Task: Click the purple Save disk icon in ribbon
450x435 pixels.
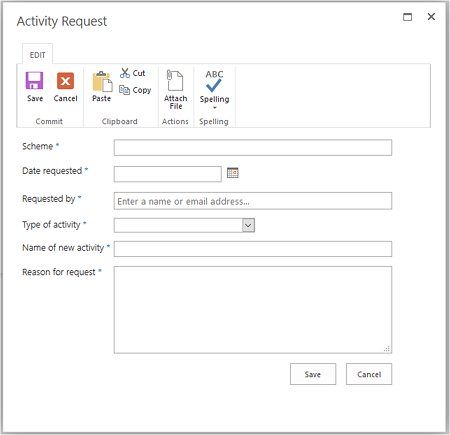Action: pos(34,80)
